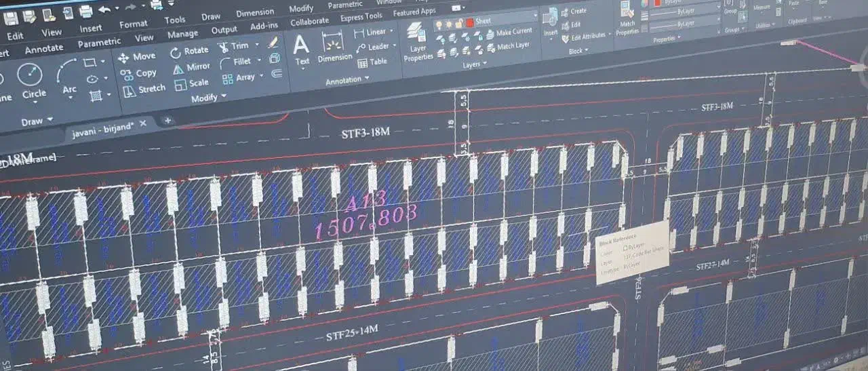
Task: Select the Arc drawing tool
Action: [x=68, y=76]
